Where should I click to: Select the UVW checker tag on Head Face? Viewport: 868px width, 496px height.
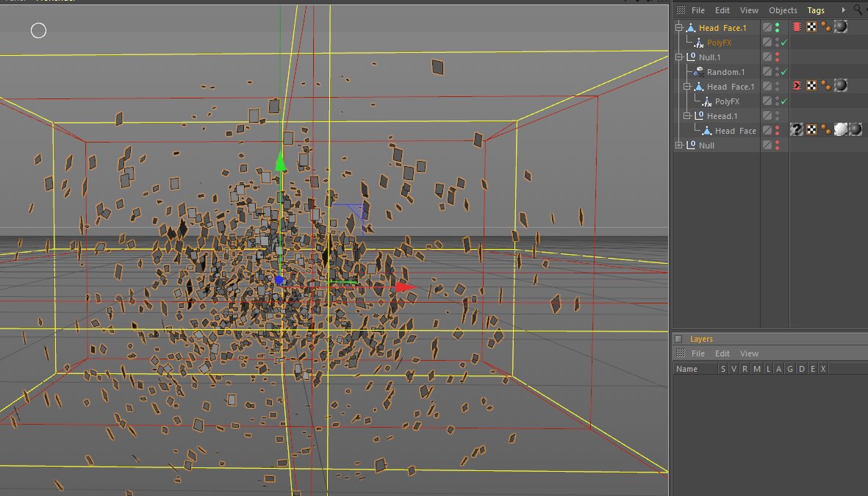point(811,129)
